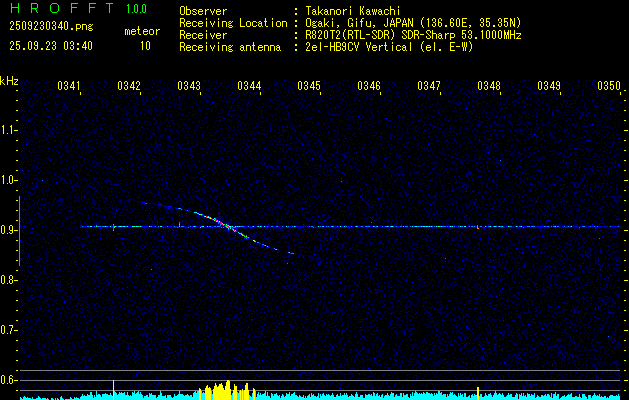Click the yellow detection bar near 0348
The image size is (629, 400).
(x=478, y=393)
